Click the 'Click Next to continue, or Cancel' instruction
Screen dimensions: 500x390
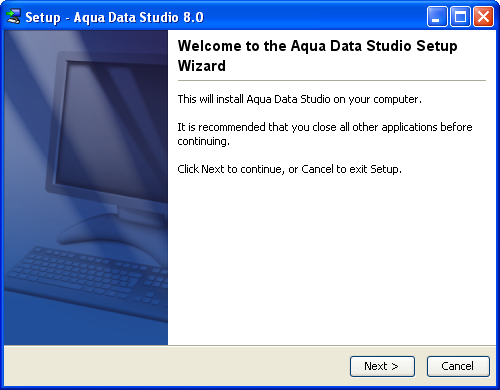289,169
